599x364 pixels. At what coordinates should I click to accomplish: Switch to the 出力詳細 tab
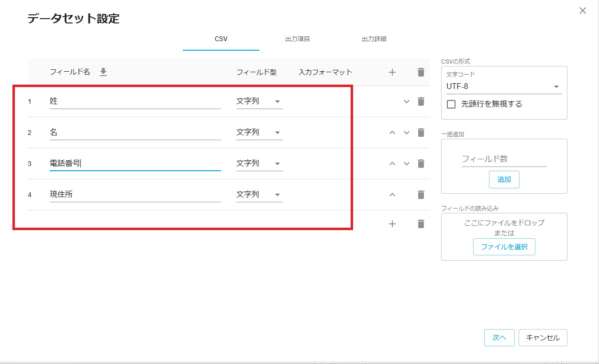[x=374, y=39]
